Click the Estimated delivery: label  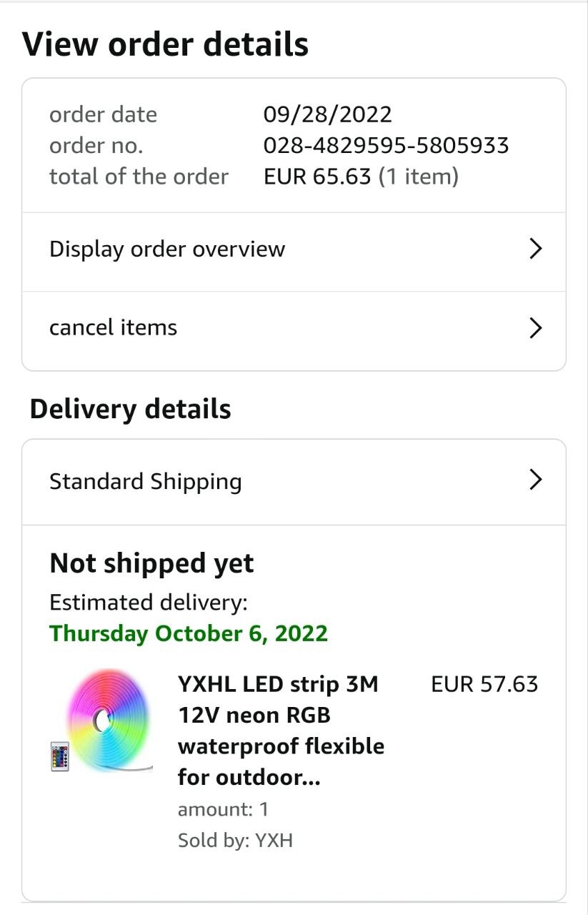(x=148, y=603)
